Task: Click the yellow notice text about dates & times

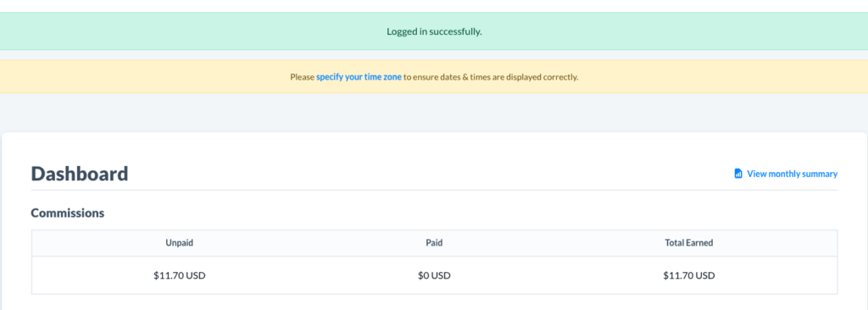Action: click(434, 77)
